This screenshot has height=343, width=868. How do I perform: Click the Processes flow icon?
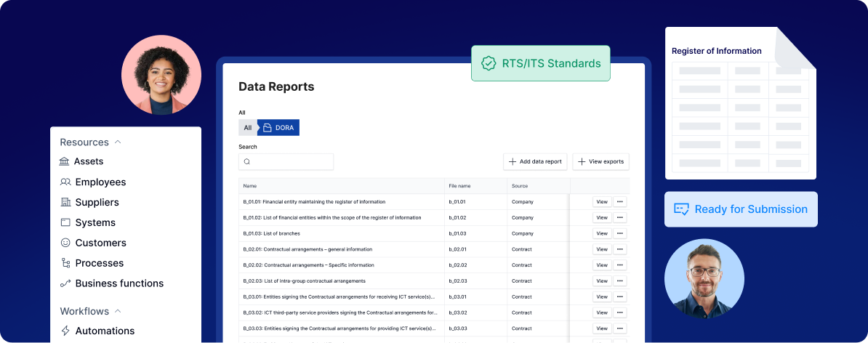(65, 263)
